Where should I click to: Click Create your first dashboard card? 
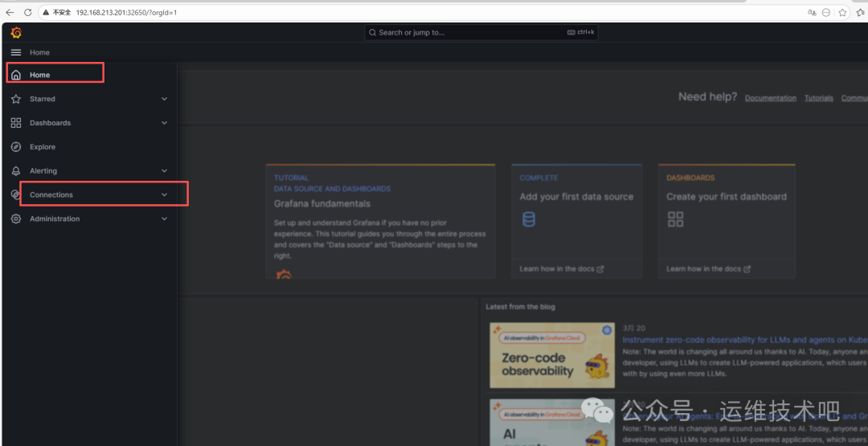click(x=727, y=221)
